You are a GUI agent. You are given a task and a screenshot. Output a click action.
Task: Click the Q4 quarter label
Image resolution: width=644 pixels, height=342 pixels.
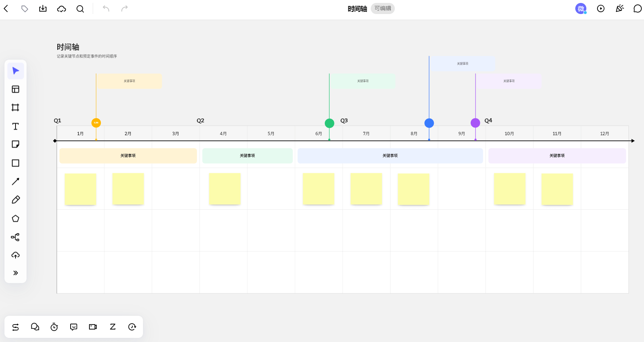point(488,120)
